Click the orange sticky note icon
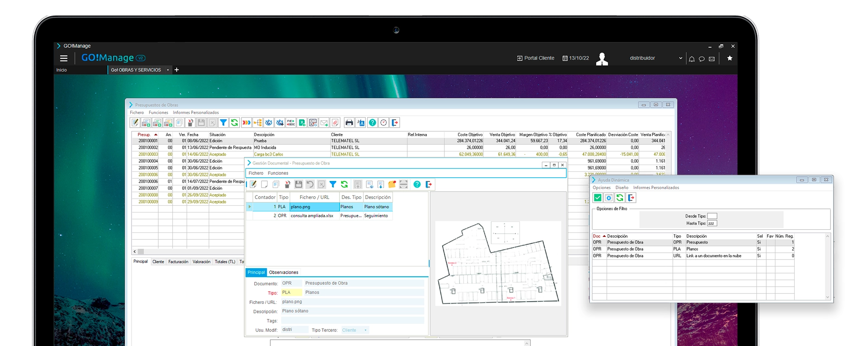Screen dimensions: 868x346 392,184
